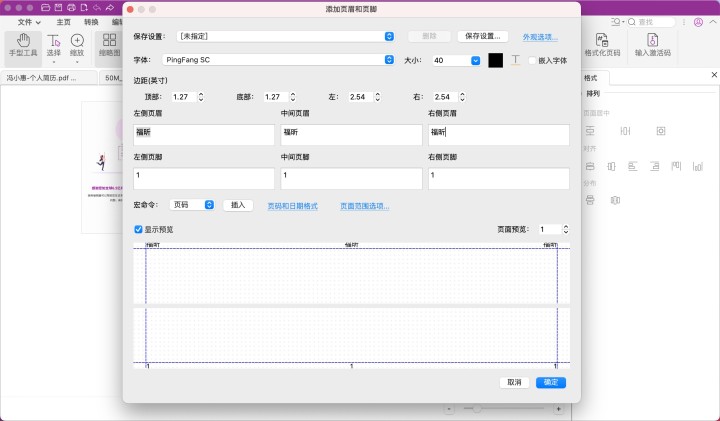Click the underline text style icon

516,60
